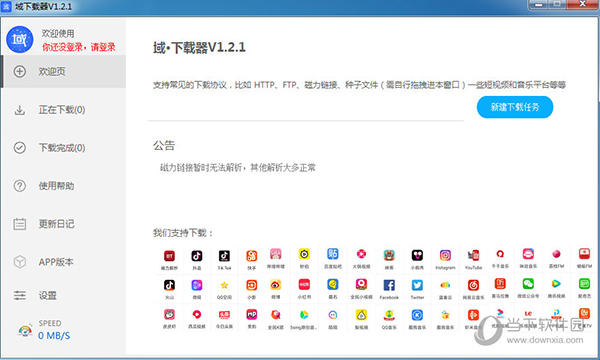
Task: Select the QQ音乐 icon
Action: tap(389, 315)
